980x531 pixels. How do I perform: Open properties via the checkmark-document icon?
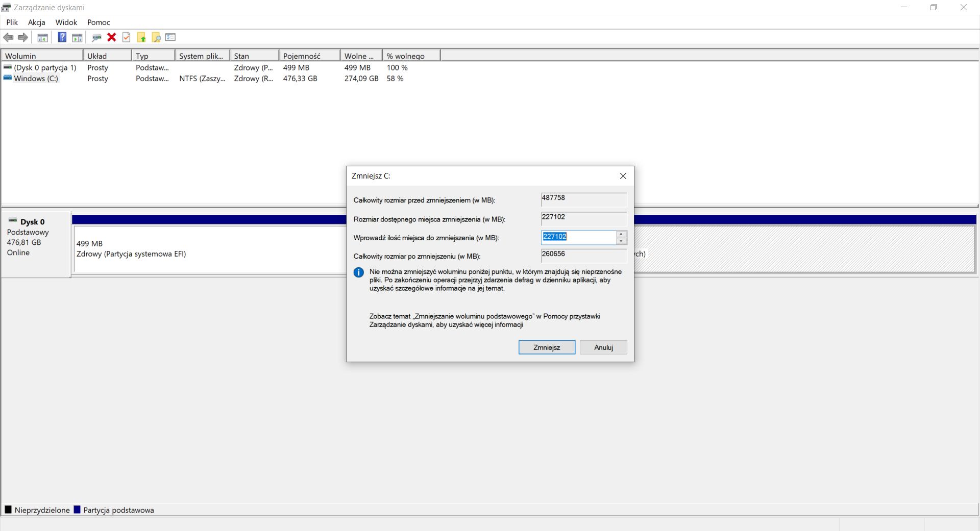(127, 37)
